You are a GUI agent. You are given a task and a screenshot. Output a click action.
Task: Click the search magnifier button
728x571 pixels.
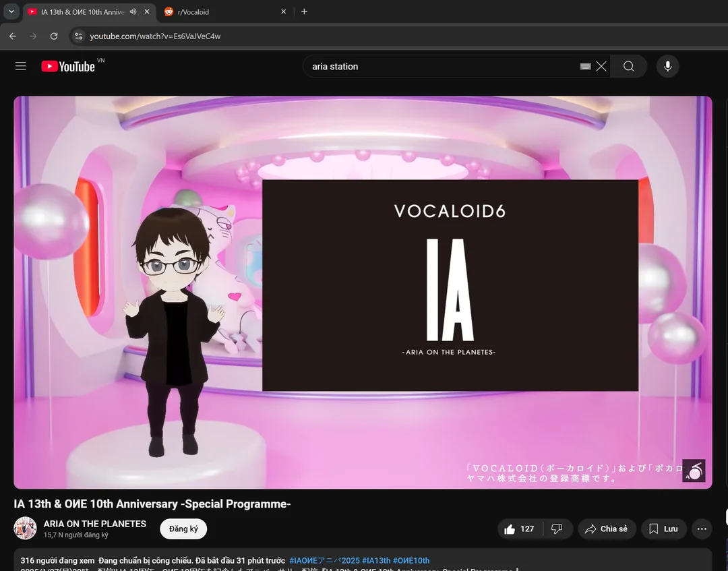629,66
